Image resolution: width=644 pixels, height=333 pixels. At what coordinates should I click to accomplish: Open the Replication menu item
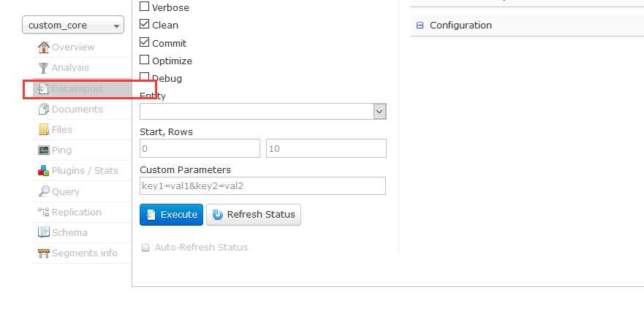tap(76, 213)
